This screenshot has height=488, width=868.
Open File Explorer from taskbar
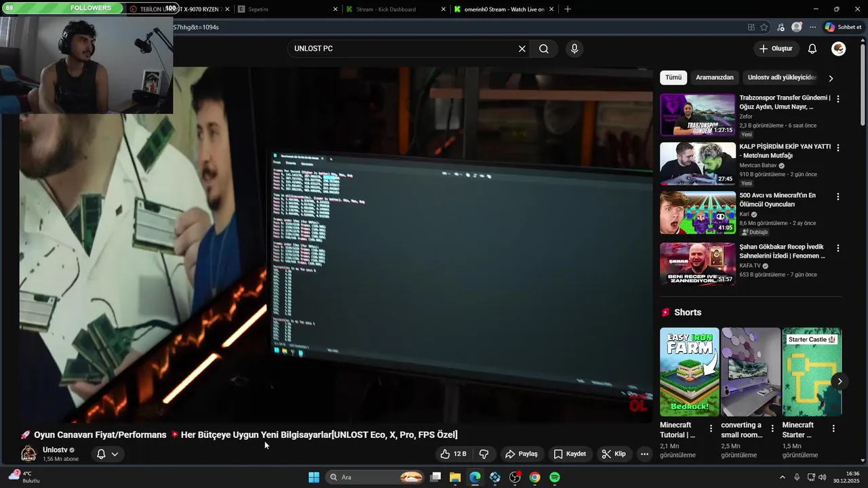point(455,477)
